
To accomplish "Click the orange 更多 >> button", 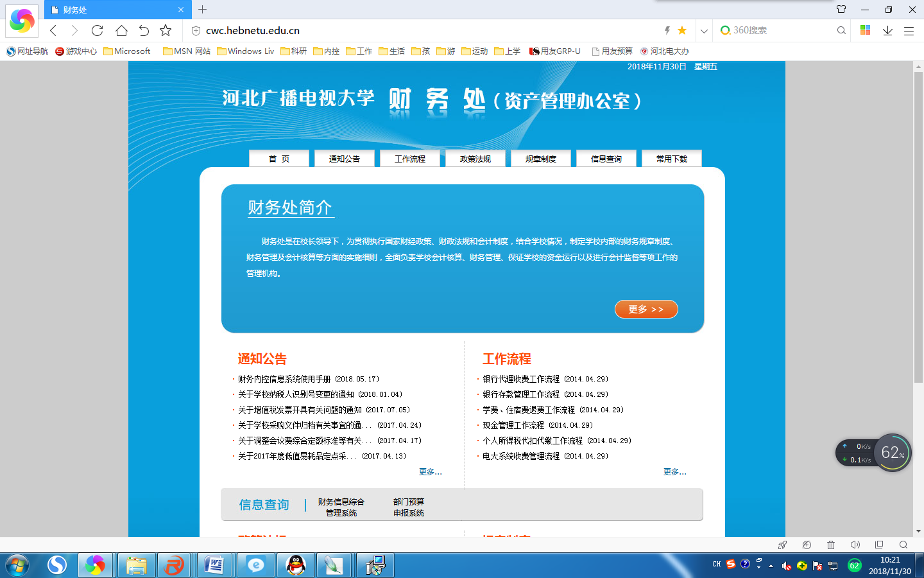I will click(x=646, y=309).
